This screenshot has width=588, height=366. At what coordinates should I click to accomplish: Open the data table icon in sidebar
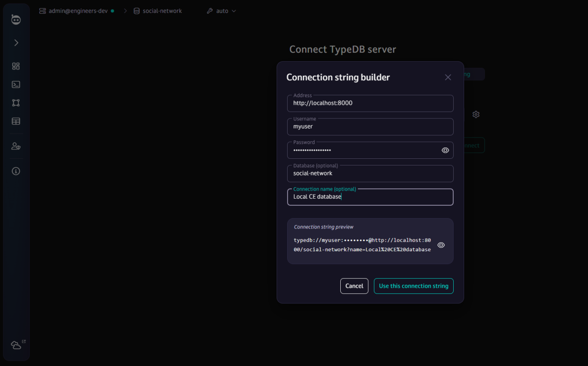pyautogui.click(x=16, y=121)
